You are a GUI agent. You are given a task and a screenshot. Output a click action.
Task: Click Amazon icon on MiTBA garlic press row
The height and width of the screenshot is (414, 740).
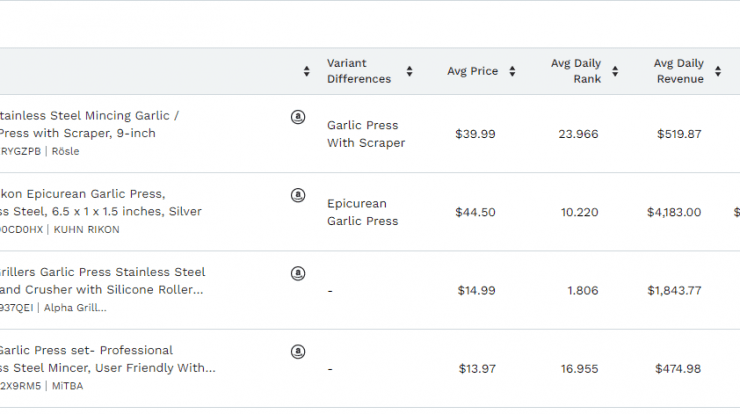298,352
